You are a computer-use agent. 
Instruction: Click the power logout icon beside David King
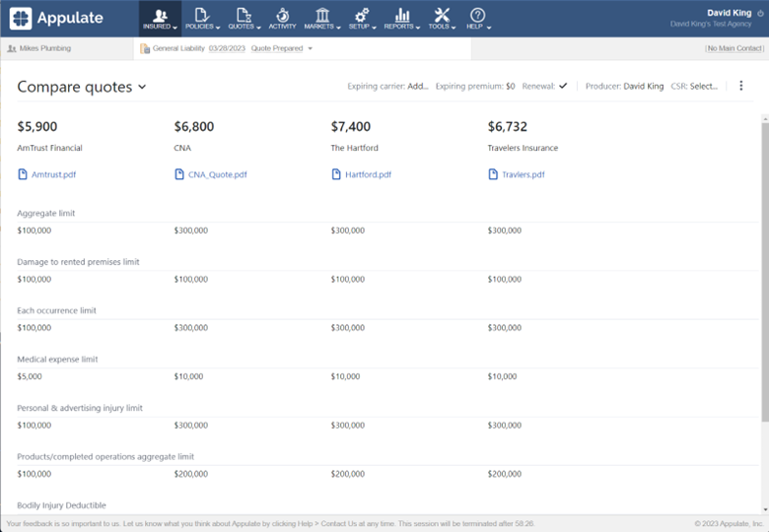click(760, 13)
